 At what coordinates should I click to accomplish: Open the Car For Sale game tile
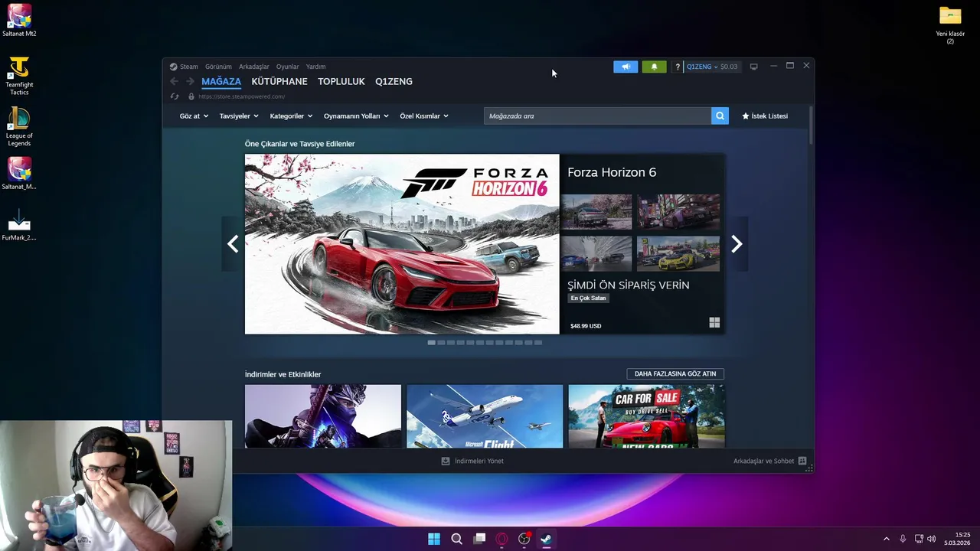pos(646,416)
